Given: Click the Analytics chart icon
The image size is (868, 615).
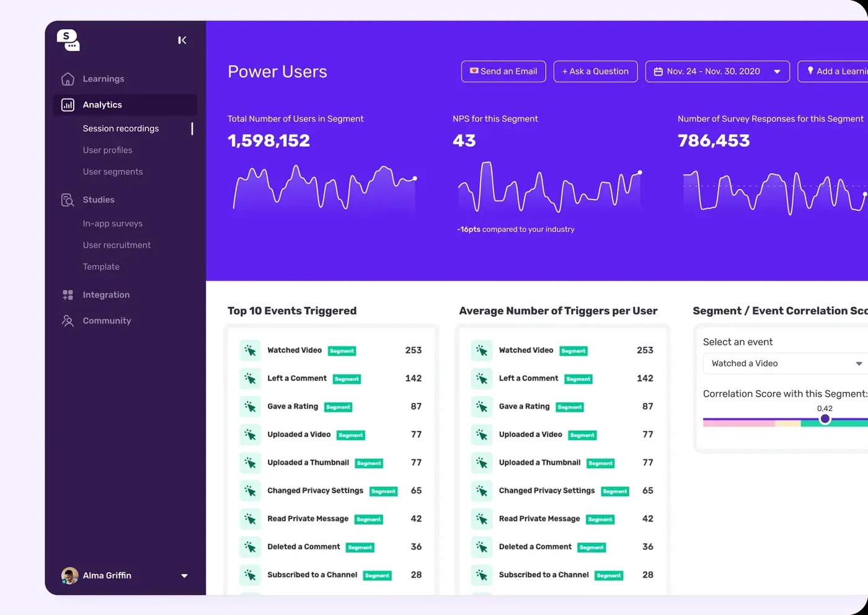Looking at the screenshot, I should coord(68,105).
